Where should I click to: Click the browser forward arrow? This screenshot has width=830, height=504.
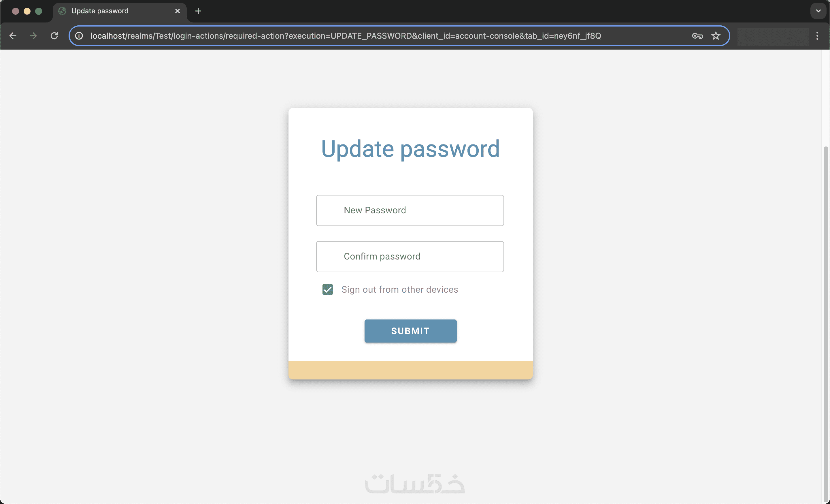[x=33, y=36]
